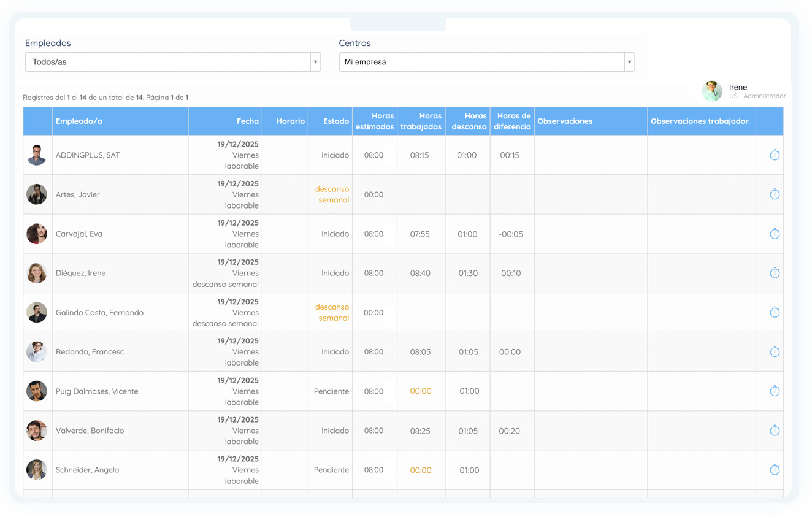Click the records count pagination text
812x517 pixels.
pyautogui.click(x=105, y=98)
